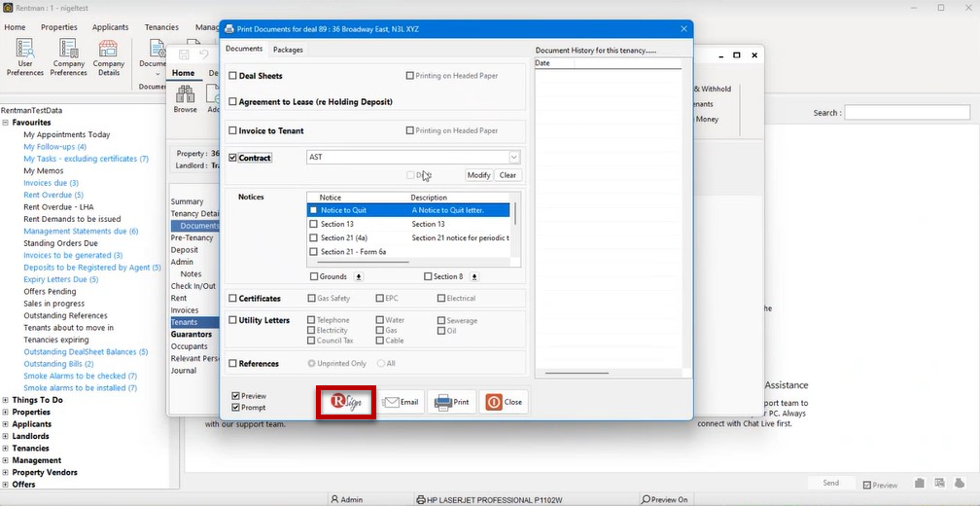Tick the Invoice to Tenant checkbox

click(232, 130)
